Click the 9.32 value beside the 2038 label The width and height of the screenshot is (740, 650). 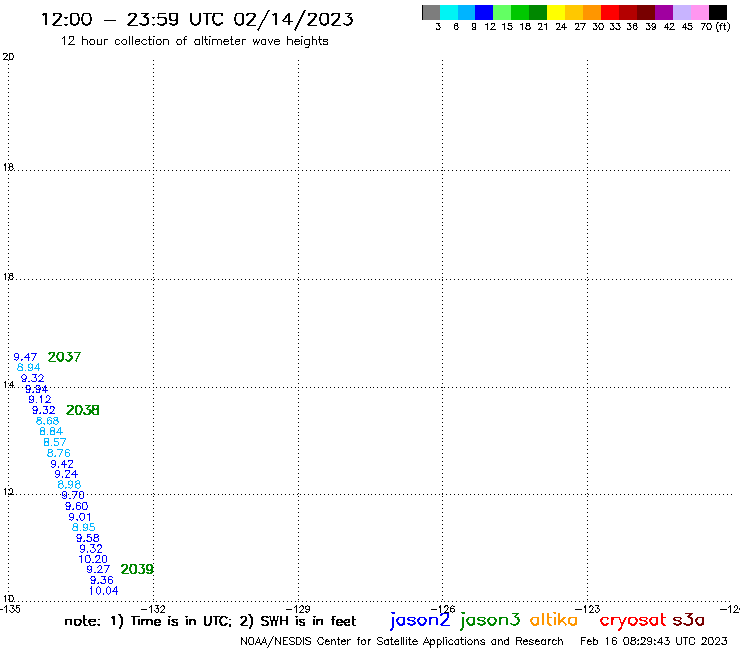pos(43,410)
